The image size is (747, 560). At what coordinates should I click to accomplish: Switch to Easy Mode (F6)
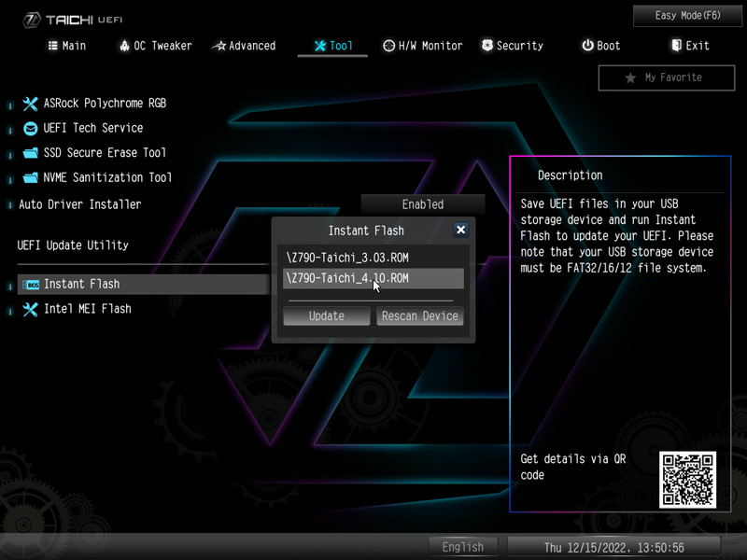687,16
